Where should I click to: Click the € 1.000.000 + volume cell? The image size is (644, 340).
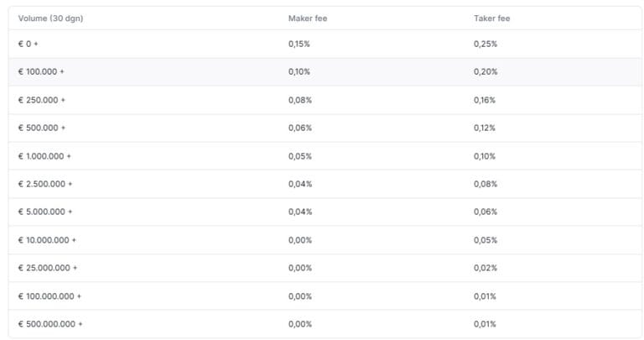pyautogui.click(x=44, y=156)
